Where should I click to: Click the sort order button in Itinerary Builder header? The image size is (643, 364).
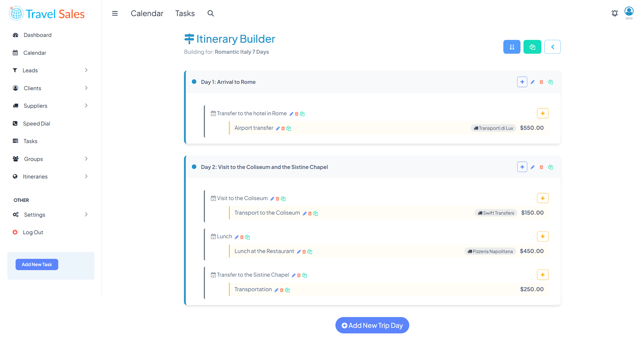point(511,47)
